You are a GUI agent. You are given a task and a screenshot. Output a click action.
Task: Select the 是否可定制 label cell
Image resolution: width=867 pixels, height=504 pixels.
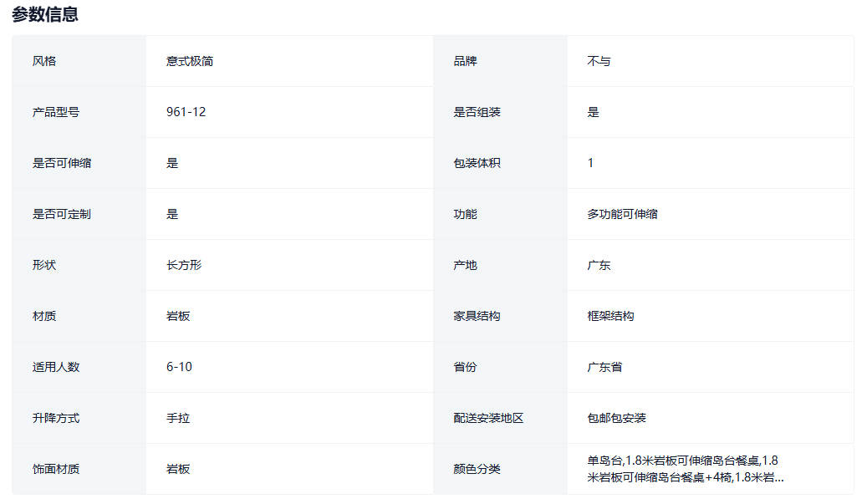[x=62, y=214]
